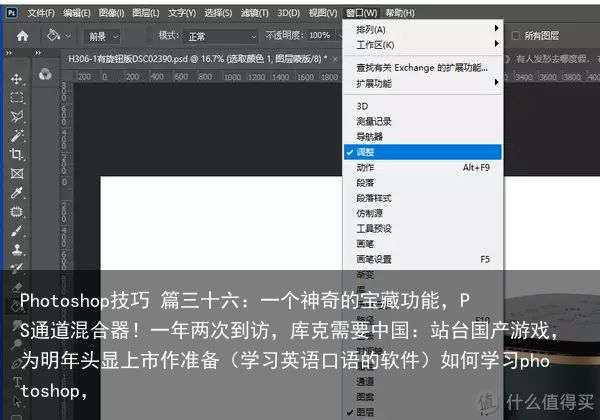Open the 模式 正常 blend mode dropdown
The image size is (600, 420).
point(220,37)
